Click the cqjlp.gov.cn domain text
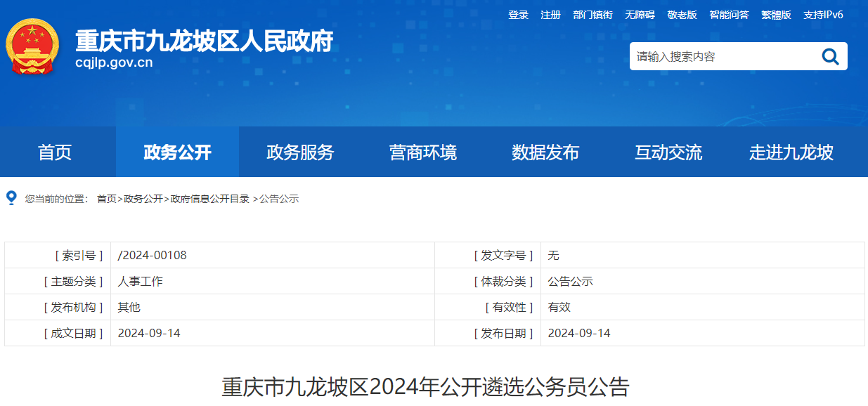The image size is (868, 406). tap(114, 63)
